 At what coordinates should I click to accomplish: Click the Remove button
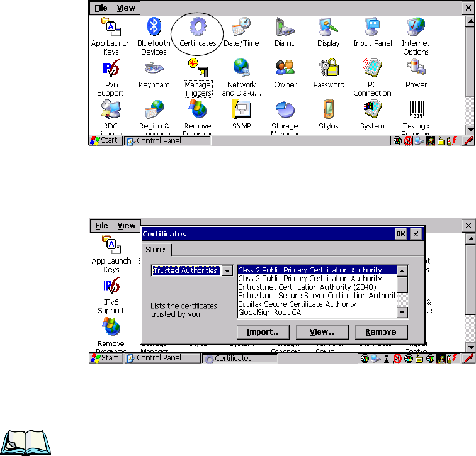pos(382,332)
